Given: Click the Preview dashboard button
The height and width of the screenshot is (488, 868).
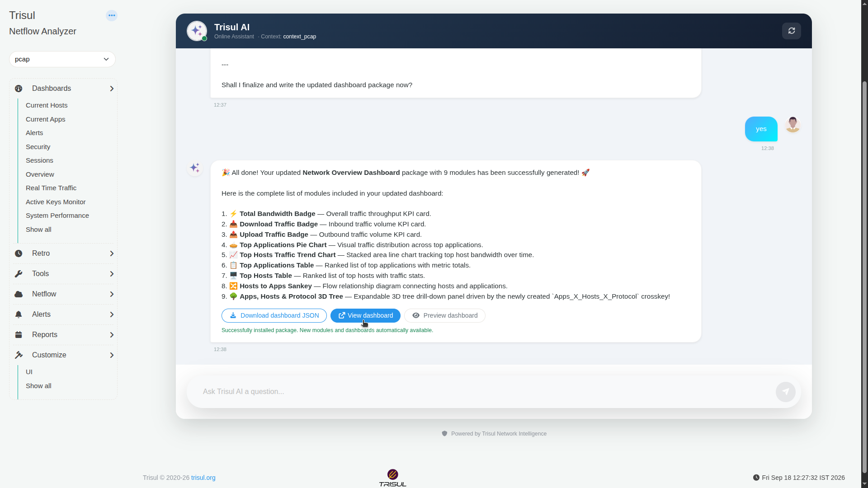Looking at the screenshot, I should [x=445, y=315].
